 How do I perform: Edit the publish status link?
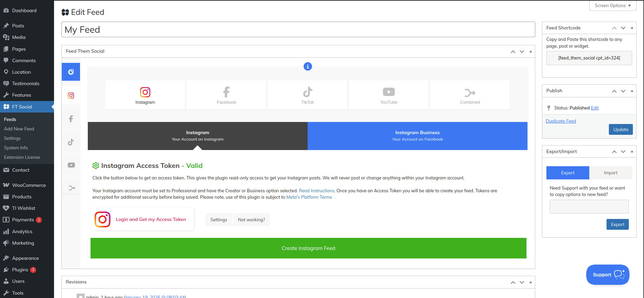coord(595,108)
